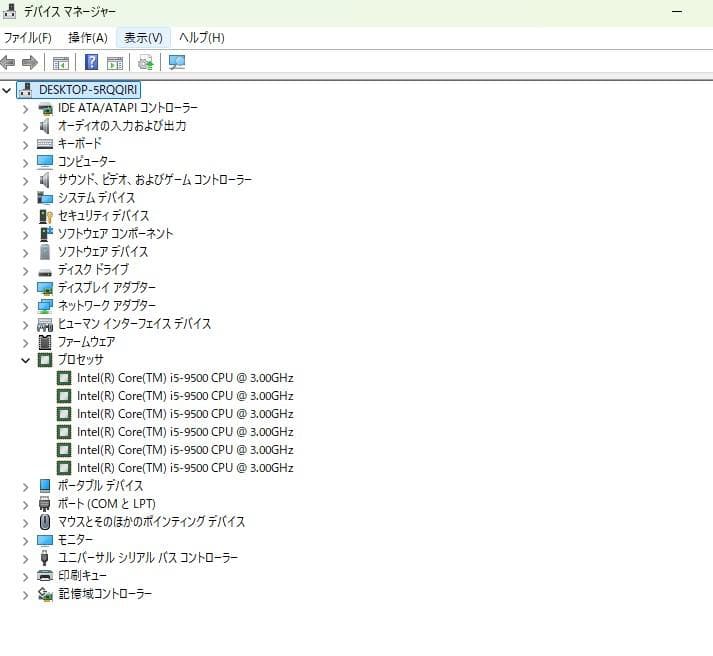Image resolution: width=713 pixels, height=656 pixels.
Task: Click the monitor icon beside コンピューター
Action: [45, 162]
